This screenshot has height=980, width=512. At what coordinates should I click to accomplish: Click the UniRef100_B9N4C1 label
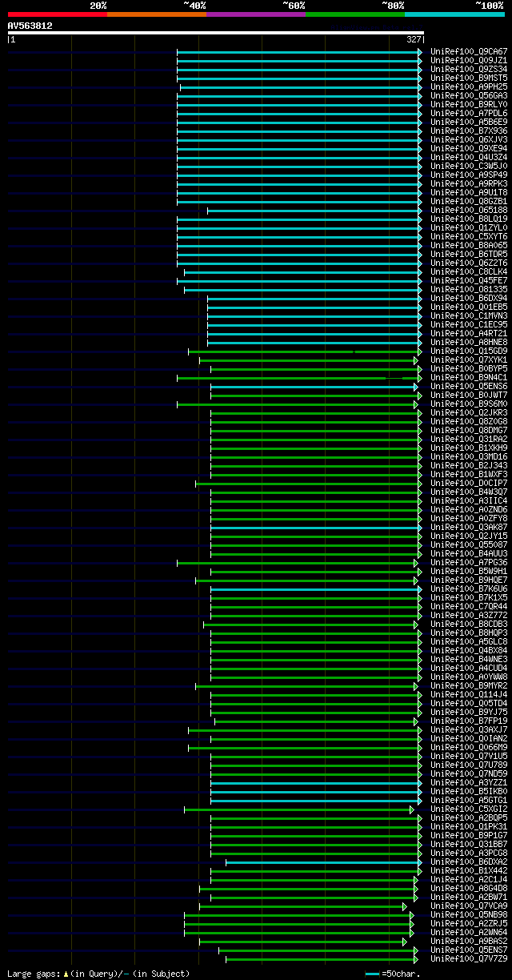click(x=469, y=377)
